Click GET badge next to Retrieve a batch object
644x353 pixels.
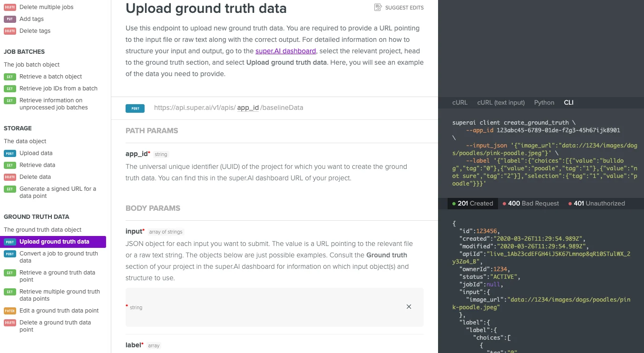pyautogui.click(x=10, y=77)
